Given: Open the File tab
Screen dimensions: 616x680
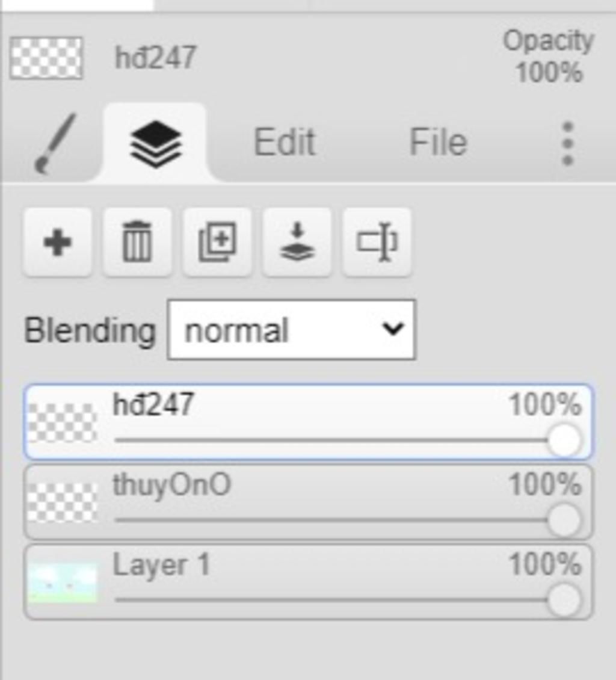Looking at the screenshot, I should pyautogui.click(x=439, y=142).
